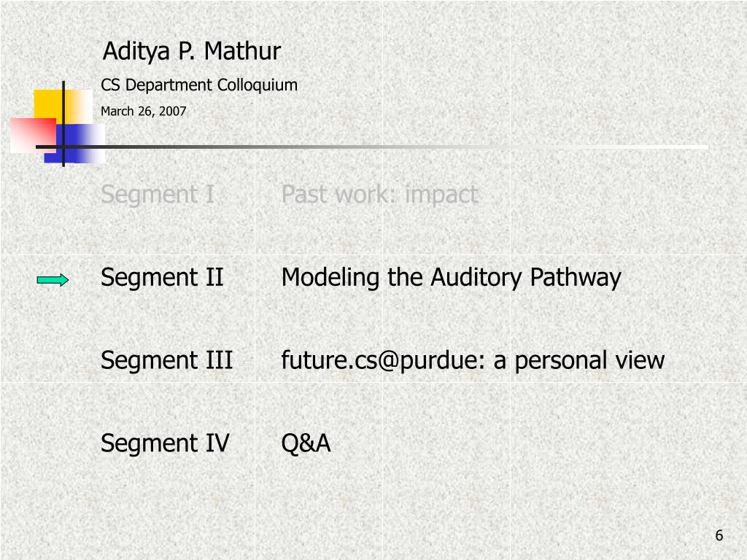Click the green arrow beside Segment II
This screenshot has height=560, width=747.
53,281
